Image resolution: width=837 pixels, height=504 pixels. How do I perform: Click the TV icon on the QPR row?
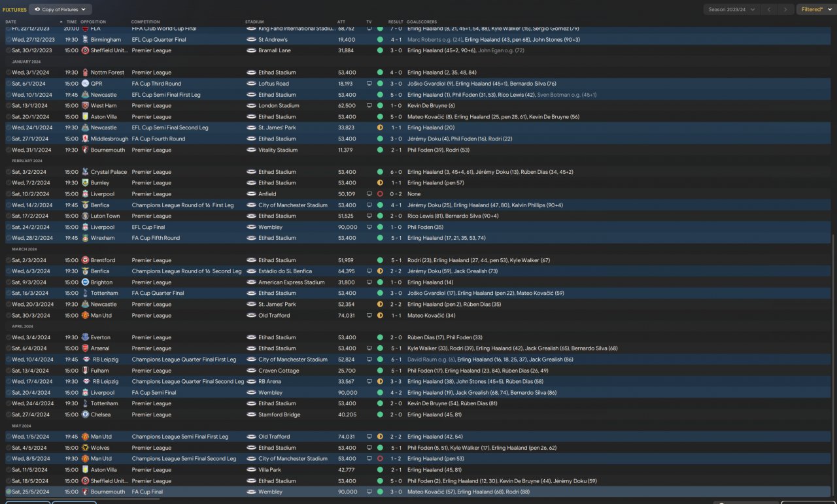point(369,84)
